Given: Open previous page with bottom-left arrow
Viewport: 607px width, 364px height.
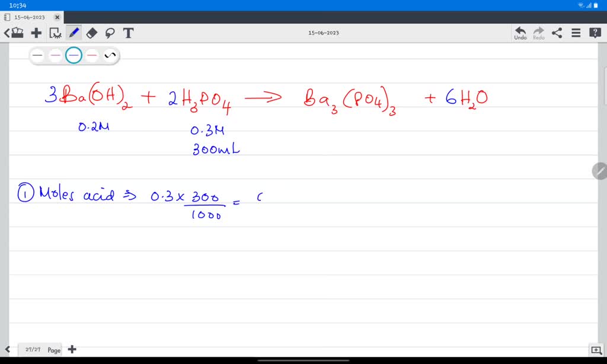Looking at the screenshot, I should pos(8,350).
